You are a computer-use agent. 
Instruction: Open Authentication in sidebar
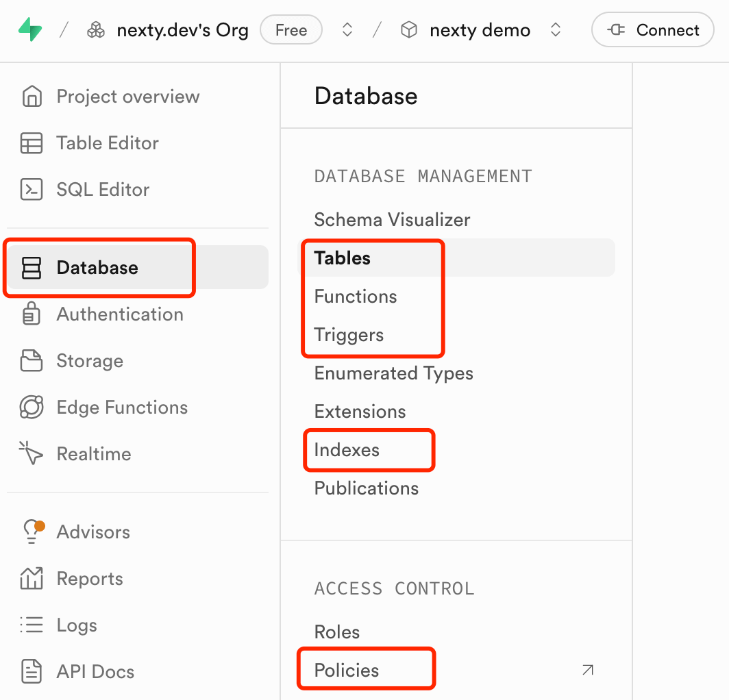point(120,314)
